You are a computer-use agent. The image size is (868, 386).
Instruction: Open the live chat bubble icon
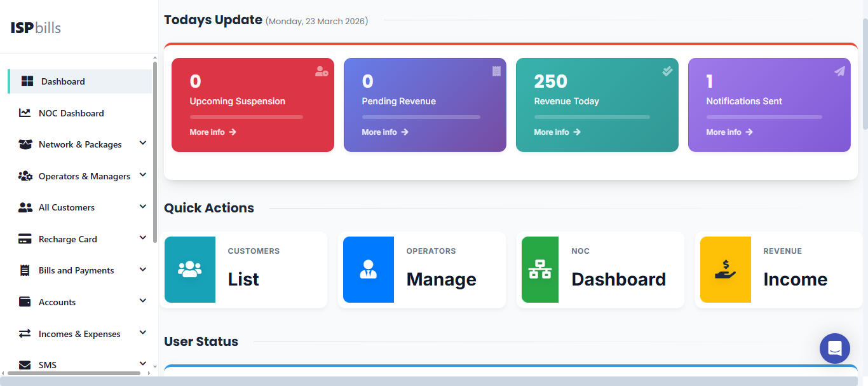(x=834, y=348)
